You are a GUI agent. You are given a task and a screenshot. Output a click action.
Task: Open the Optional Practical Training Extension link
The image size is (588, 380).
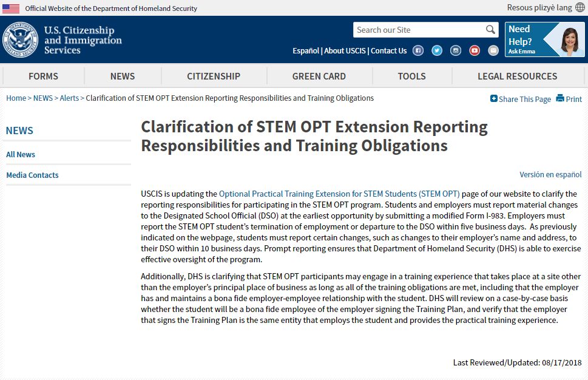(339, 194)
